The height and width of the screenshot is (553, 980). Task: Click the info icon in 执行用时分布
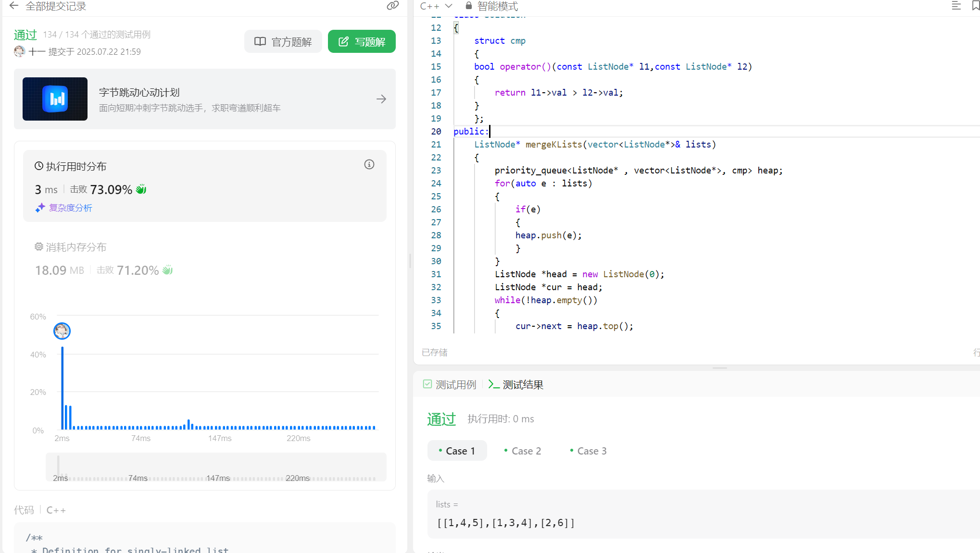[x=369, y=164]
